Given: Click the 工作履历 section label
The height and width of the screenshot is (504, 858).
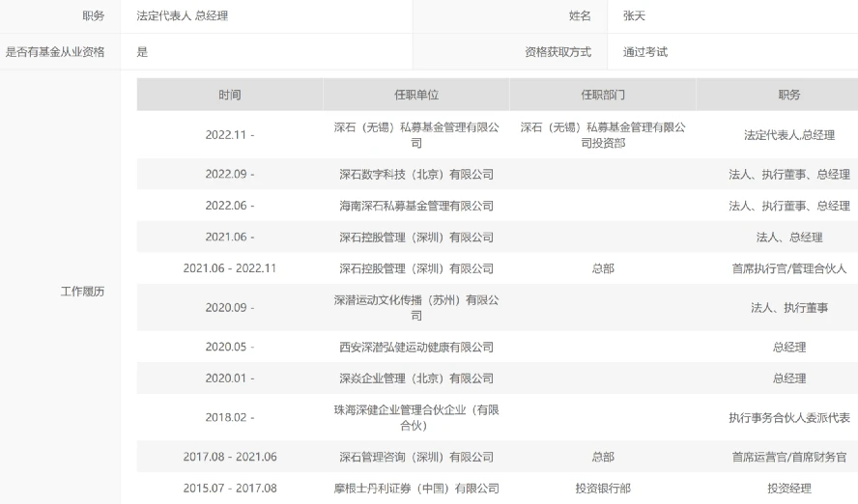Looking at the screenshot, I should click(x=82, y=292).
